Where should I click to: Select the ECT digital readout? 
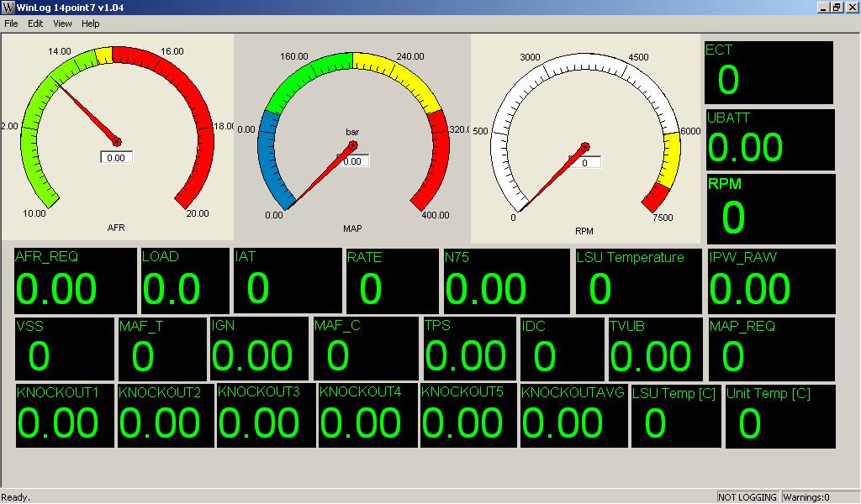[x=769, y=72]
